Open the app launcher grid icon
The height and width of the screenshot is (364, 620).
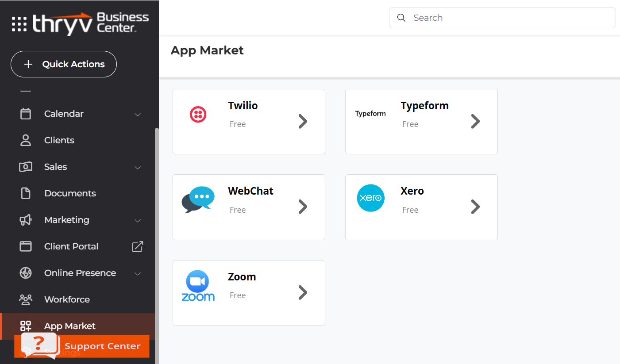19,24
